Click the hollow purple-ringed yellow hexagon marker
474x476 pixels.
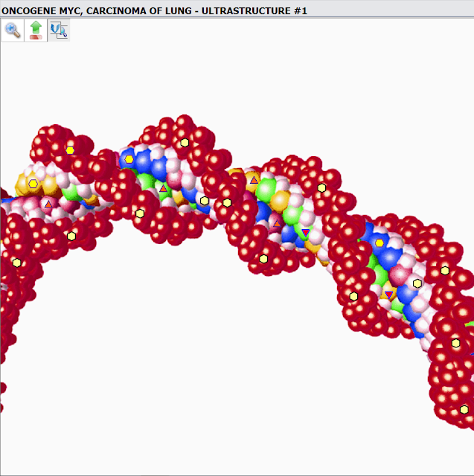coord(33,184)
